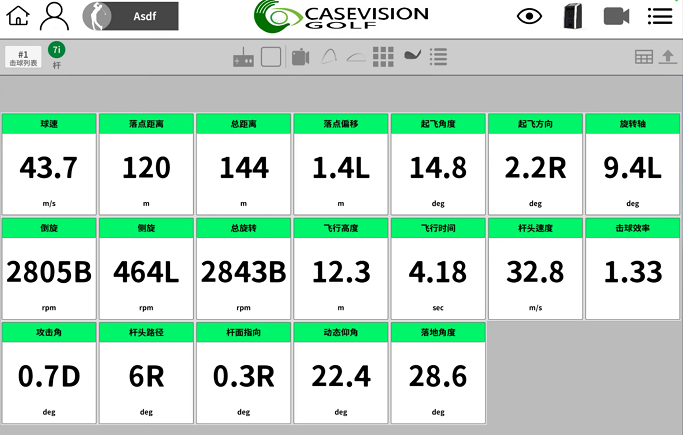
Task: Toggle the empty square view icon
Action: tap(271, 57)
